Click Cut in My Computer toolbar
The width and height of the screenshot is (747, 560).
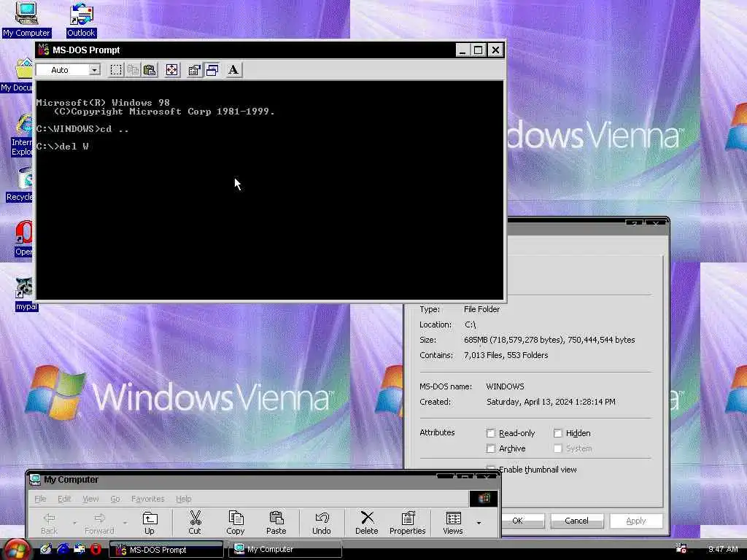(x=195, y=523)
